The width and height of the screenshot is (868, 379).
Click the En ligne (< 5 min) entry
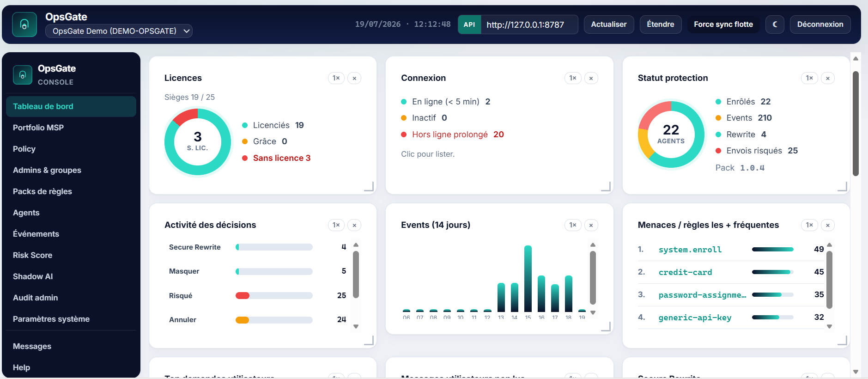point(446,102)
